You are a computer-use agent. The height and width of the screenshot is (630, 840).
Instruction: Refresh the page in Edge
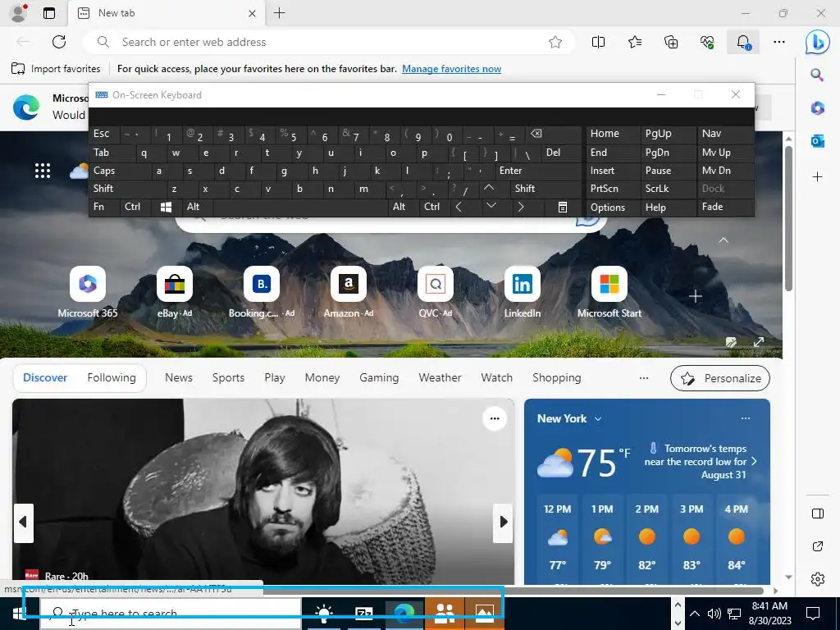coord(59,42)
